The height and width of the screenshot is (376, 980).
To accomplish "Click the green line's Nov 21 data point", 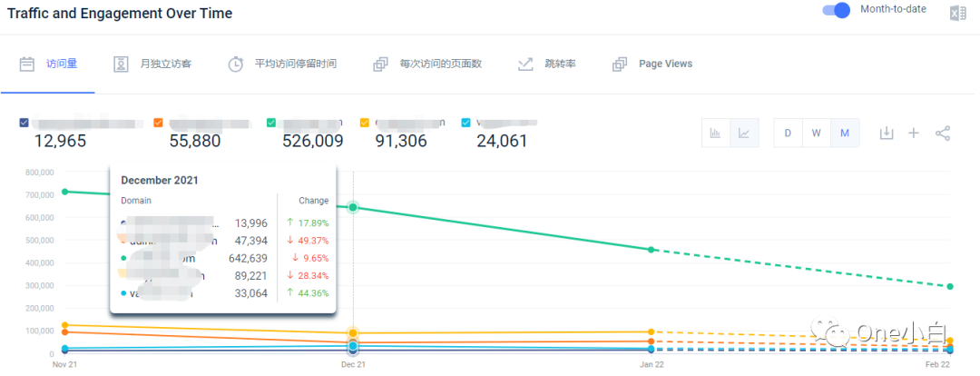I will [x=64, y=192].
